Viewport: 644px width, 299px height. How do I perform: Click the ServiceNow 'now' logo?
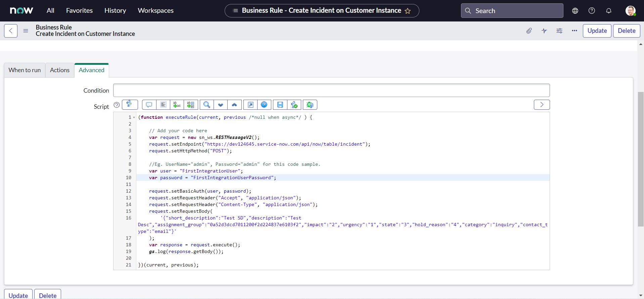[x=21, y=11]
